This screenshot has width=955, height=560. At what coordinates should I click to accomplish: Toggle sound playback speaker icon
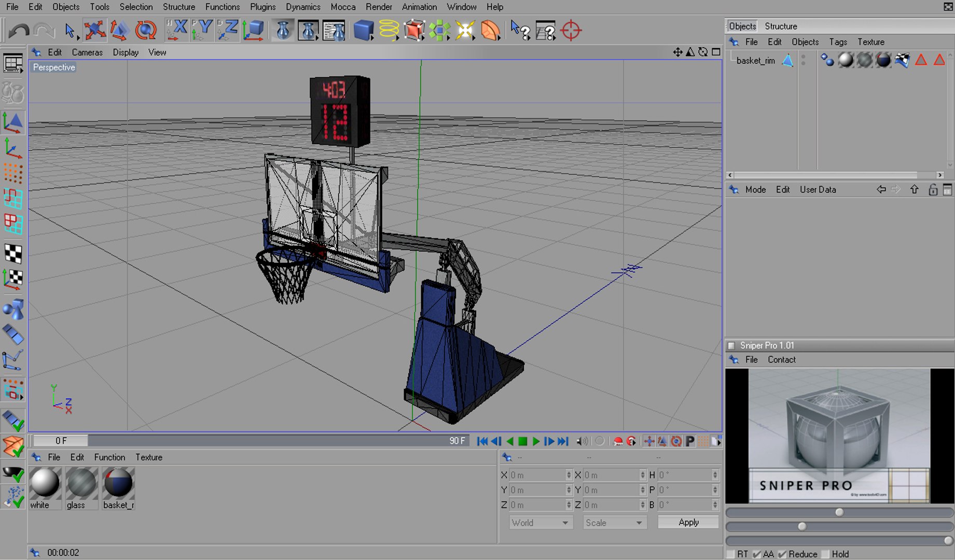click(582, 441)
